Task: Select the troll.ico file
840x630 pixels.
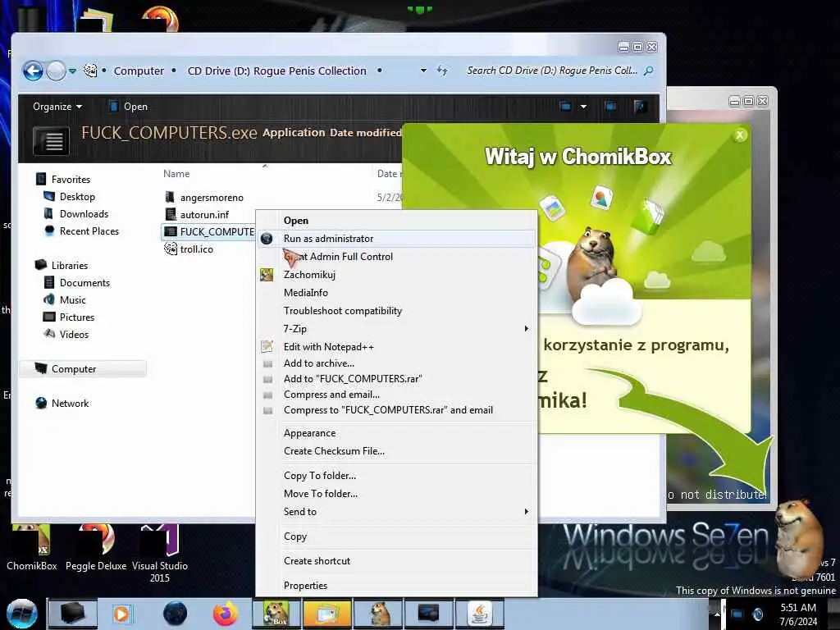Action: tap(197, 249)
